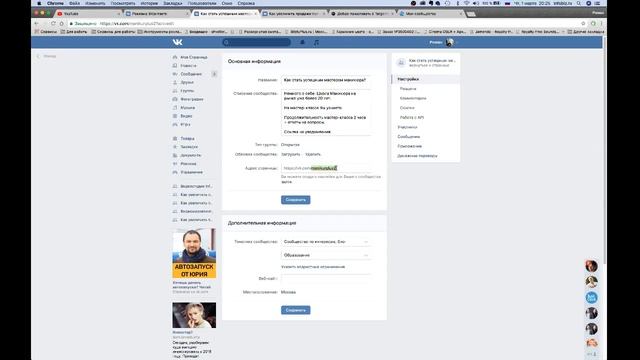Open Игры in left sidebar

(x=185, y=124)
